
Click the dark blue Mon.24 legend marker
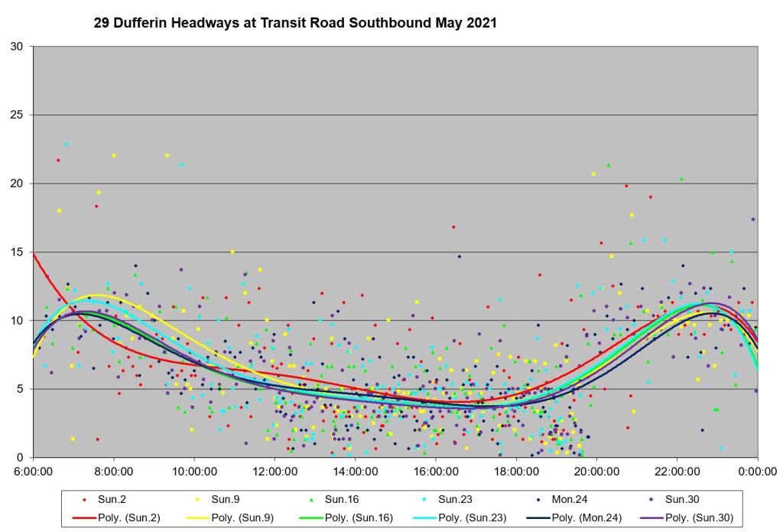[x=538, y=500]
